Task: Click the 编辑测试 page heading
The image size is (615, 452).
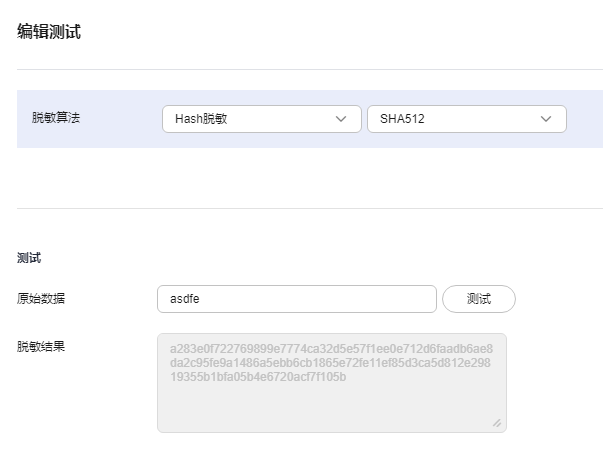Action: [x=49, y=31]
